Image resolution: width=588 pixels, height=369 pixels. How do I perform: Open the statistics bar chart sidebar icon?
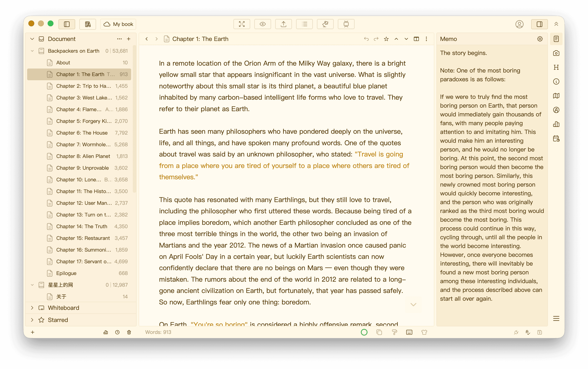(x=556, y=124)
